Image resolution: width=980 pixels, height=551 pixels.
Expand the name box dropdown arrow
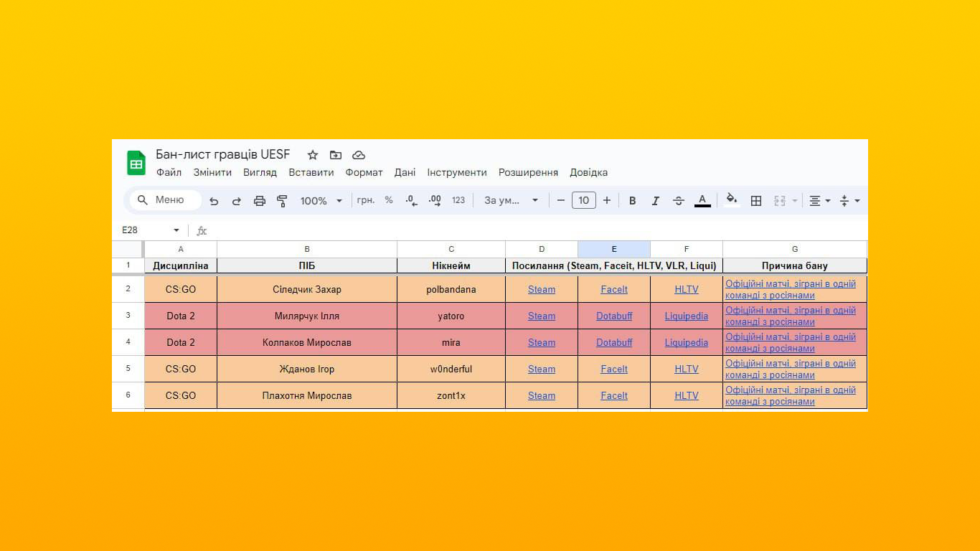176,230
